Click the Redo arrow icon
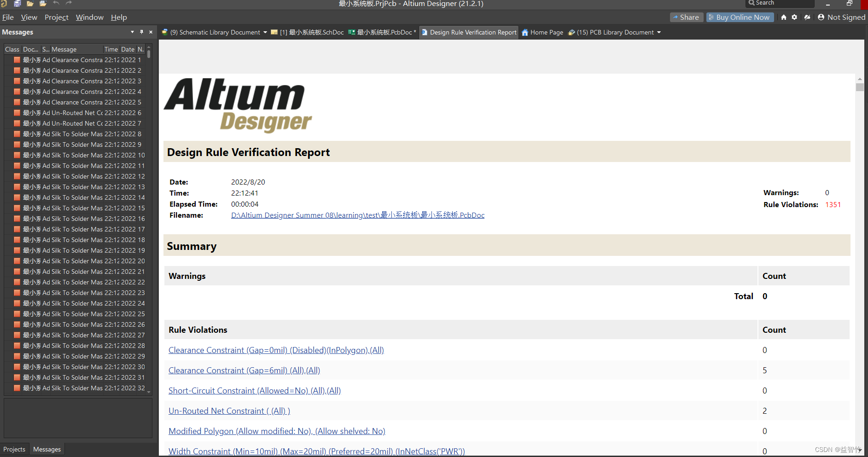Image resolution: width=868 pixels, height=457 pixels. (69, 3)
